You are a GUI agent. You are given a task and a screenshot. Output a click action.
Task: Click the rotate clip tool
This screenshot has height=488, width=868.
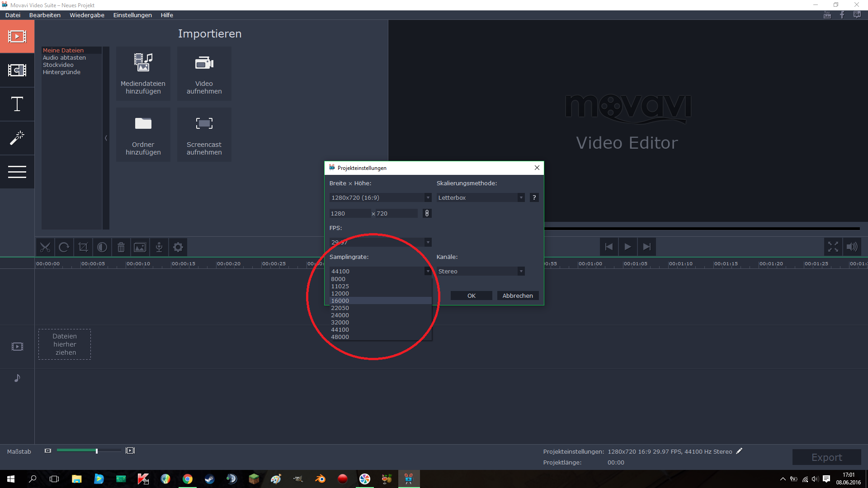[64, 247]
